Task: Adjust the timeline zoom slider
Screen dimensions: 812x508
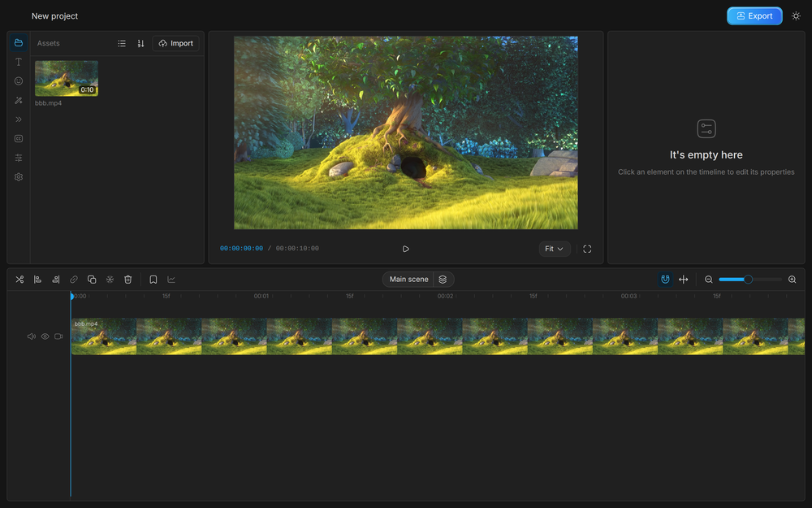Action: coord(750,280)
